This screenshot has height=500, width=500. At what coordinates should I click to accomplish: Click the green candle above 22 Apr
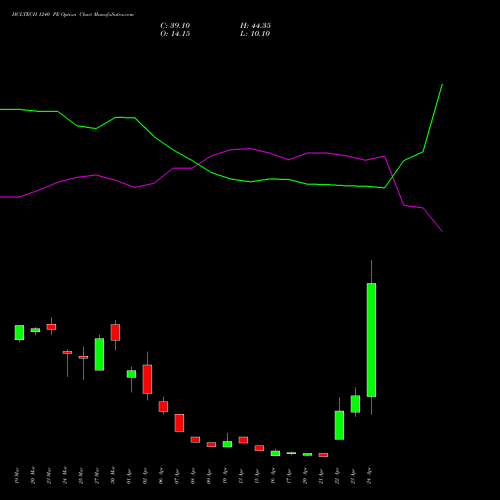(339, 425)
